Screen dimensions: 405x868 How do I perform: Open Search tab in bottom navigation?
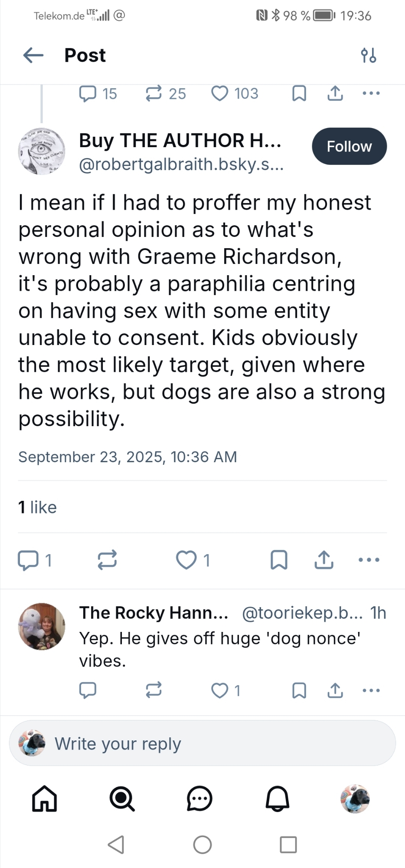pyautogui.click(x=122, y=799)
